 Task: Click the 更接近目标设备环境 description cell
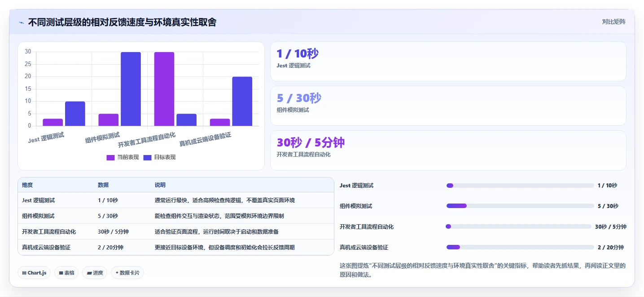225,248
